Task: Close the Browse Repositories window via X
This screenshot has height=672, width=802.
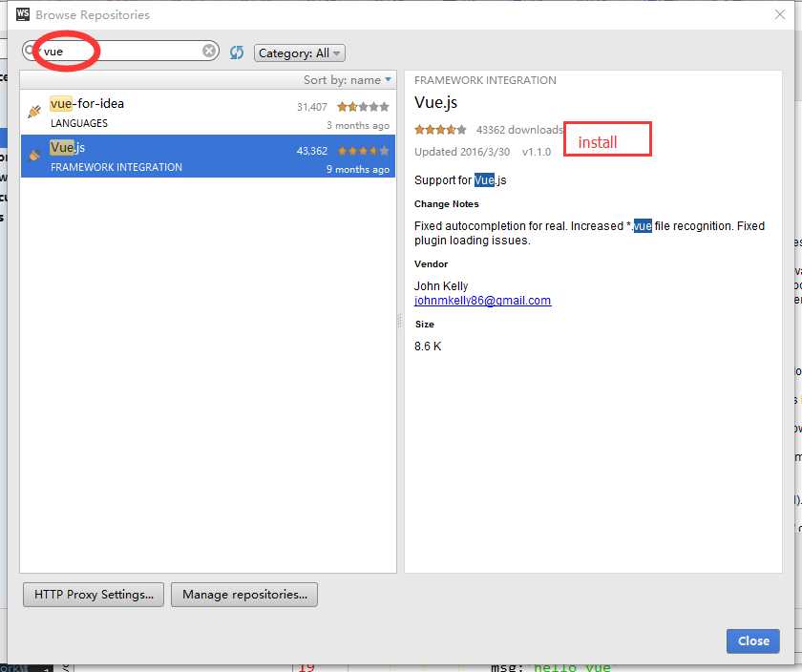Action: (779, 15)
